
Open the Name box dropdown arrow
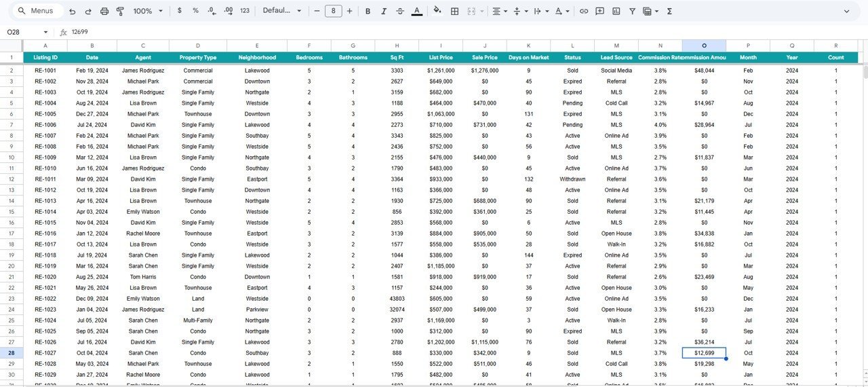coord(45,32)
